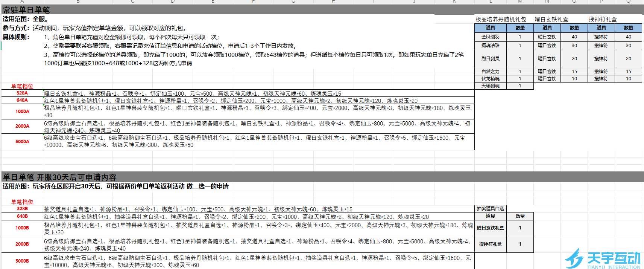Select the 328B tier cell
This screenshot has height=269, width=644.
tap(22, 209)
